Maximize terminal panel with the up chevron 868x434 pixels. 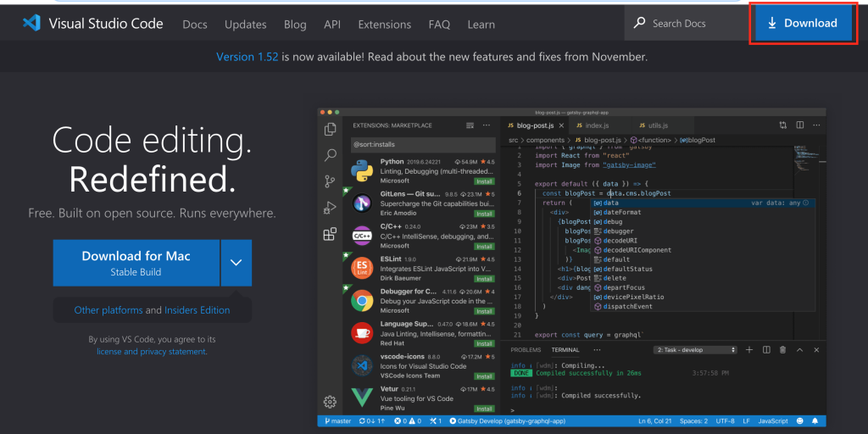[x=799, y=350]
